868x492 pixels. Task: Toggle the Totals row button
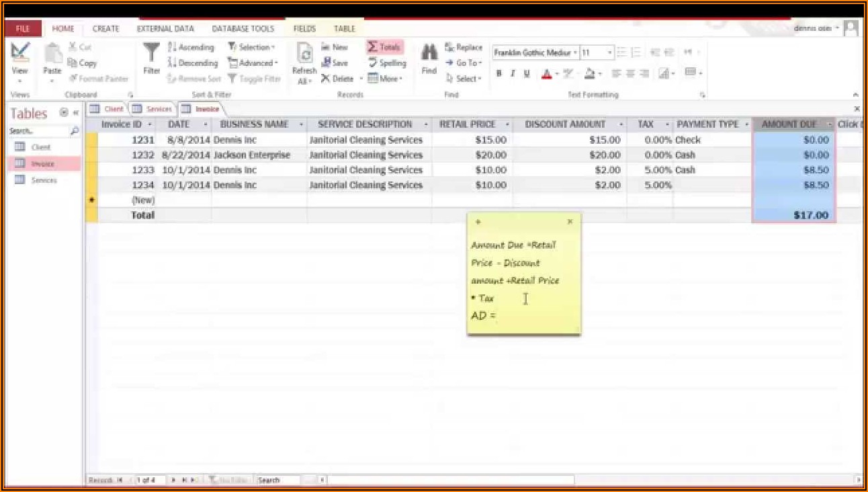(x=384, y=47)
